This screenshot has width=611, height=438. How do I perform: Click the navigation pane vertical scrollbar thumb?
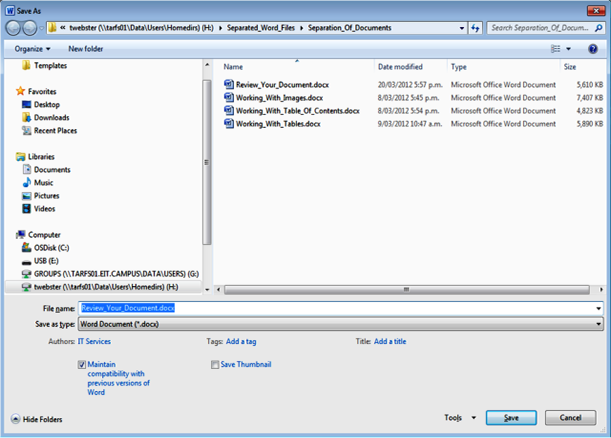[207, 162]
